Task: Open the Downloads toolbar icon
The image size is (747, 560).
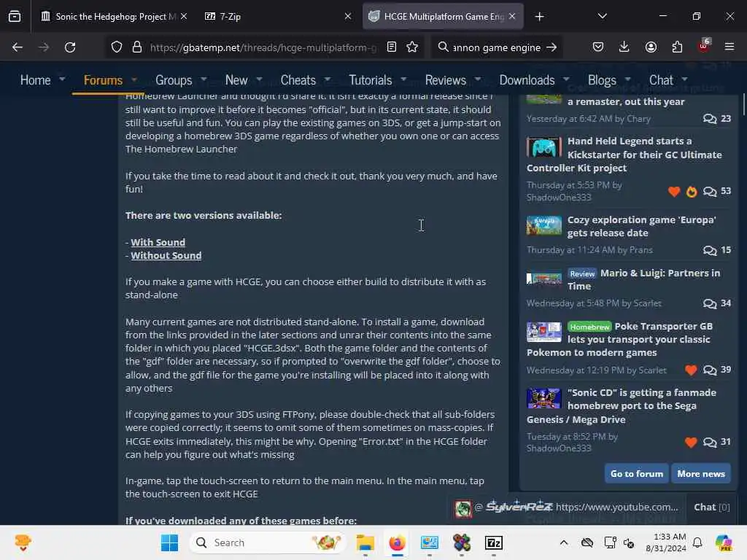Action: [x=624, y=47]
